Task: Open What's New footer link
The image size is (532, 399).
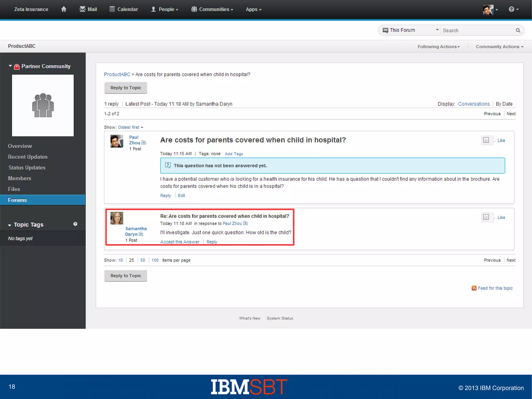Action: point(250,318)
